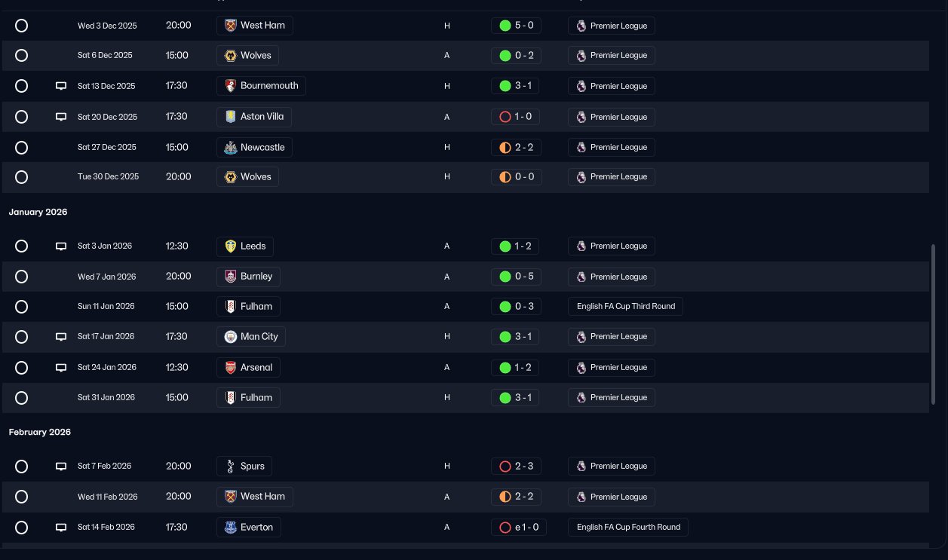
Task: Select the radio circle for the Bournemouth match
Action: (x=22, y=86)
